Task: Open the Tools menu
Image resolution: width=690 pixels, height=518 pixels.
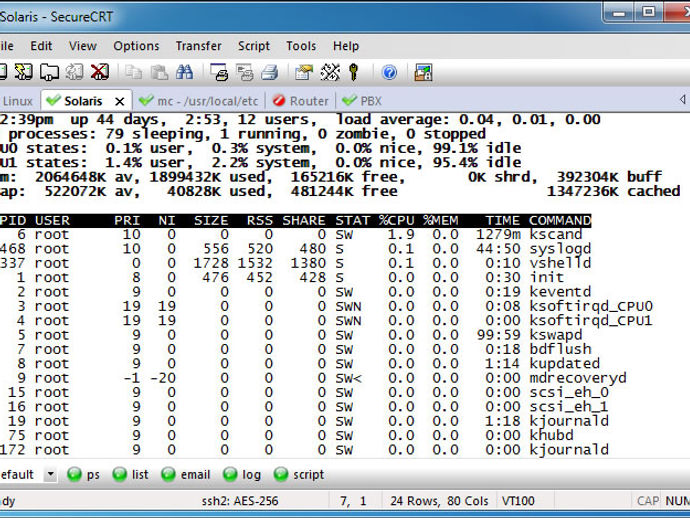Action: (x=301, y=46)
